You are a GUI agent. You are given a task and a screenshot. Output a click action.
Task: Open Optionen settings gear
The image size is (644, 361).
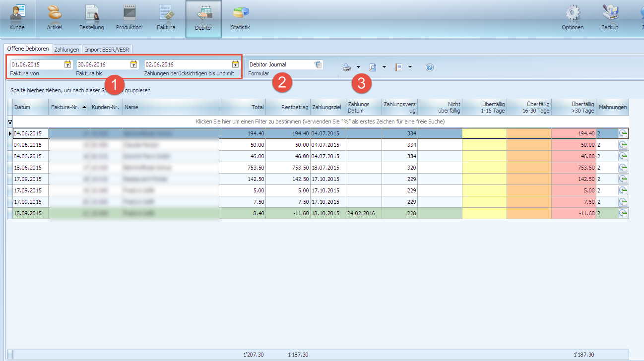click(x=573, y=18)
